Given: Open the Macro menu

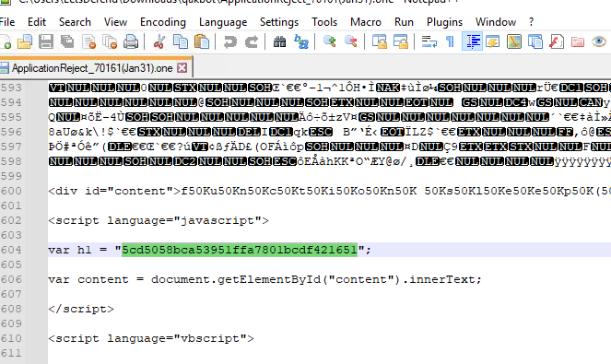Looking at the screenshot, I should (x=366, y=22).
